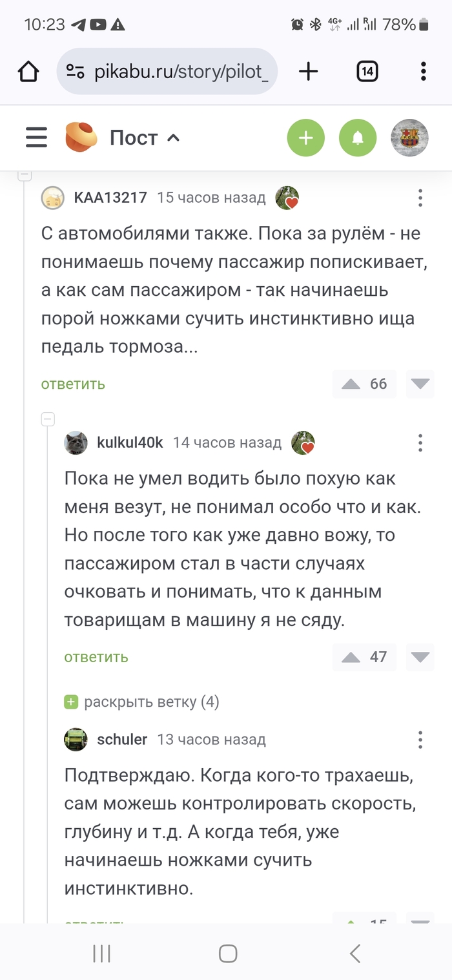Upvote kulkul40k's comment
This screenshot has height=980, width=452.
[350, 657]
